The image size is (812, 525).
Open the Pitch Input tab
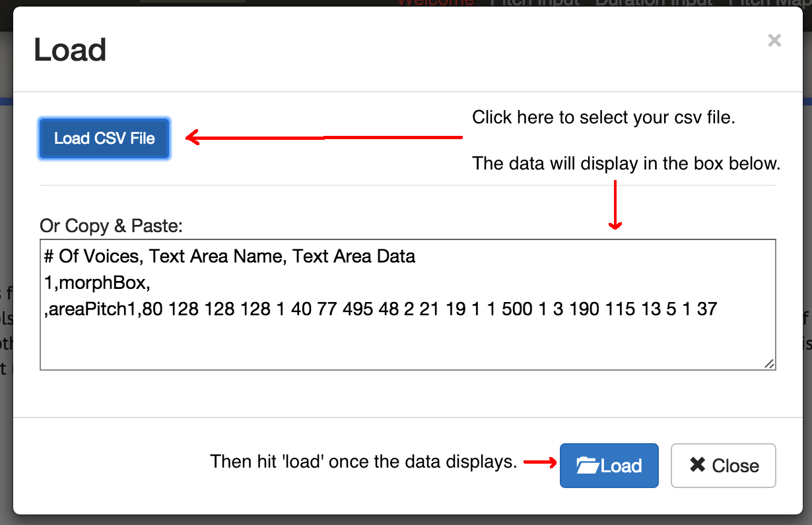click(x=535, y=3)
